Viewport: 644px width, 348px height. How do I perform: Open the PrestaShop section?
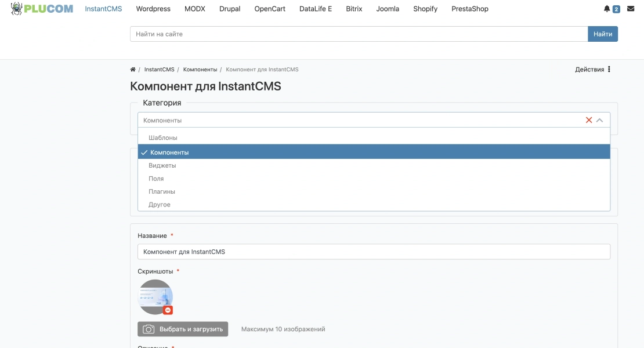[x=470, y=9]
